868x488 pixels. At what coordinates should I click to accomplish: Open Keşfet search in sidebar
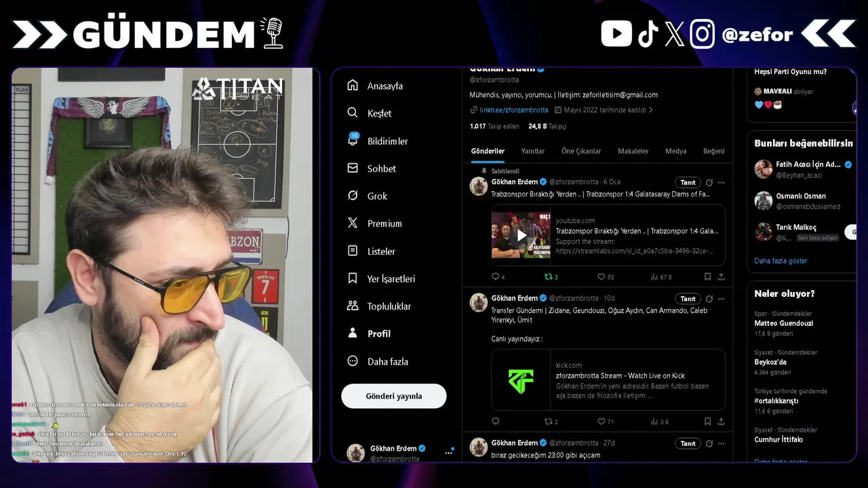[370, 113]
